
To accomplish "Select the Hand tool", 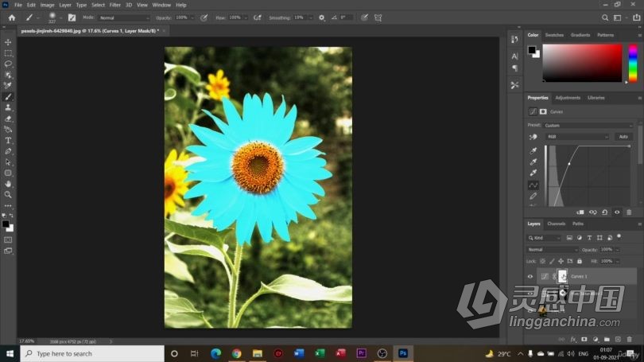I will click(x=8, y=184).
